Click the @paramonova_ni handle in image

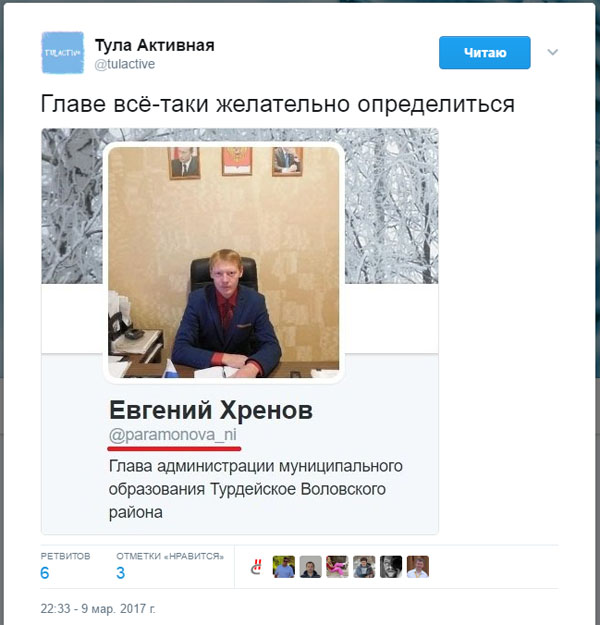point(173,434)
